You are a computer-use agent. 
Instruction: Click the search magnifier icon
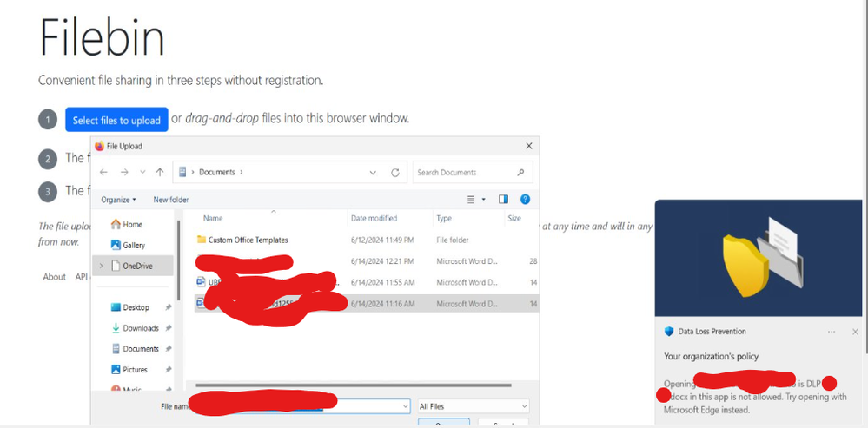(x=520, y=173)
